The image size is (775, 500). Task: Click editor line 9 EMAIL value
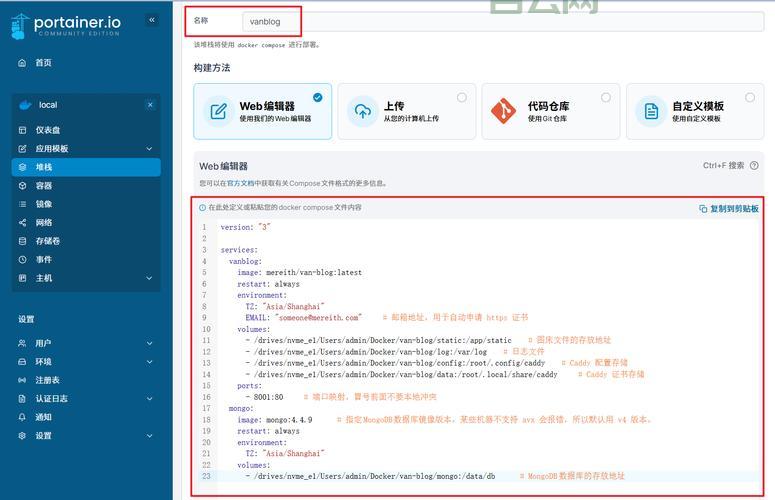tap(318, 318)
